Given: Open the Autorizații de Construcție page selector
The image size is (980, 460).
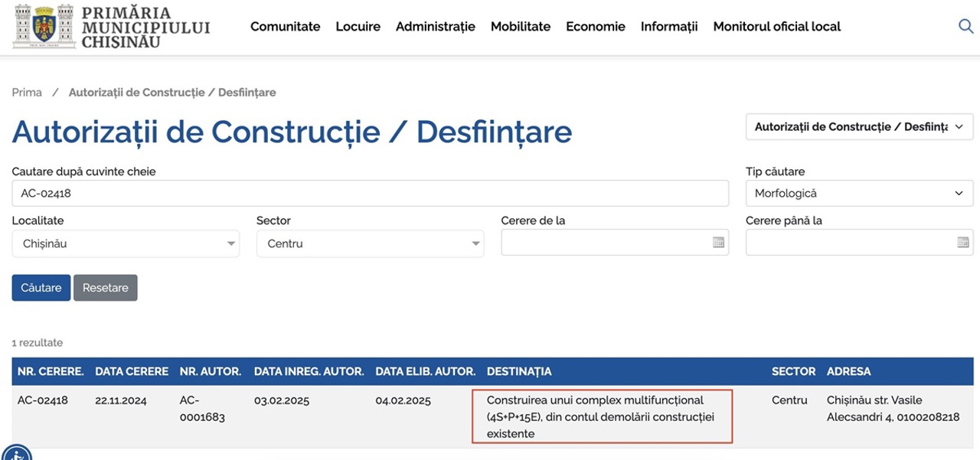Looking at the screenshot, I should click(x=860, y=127).
